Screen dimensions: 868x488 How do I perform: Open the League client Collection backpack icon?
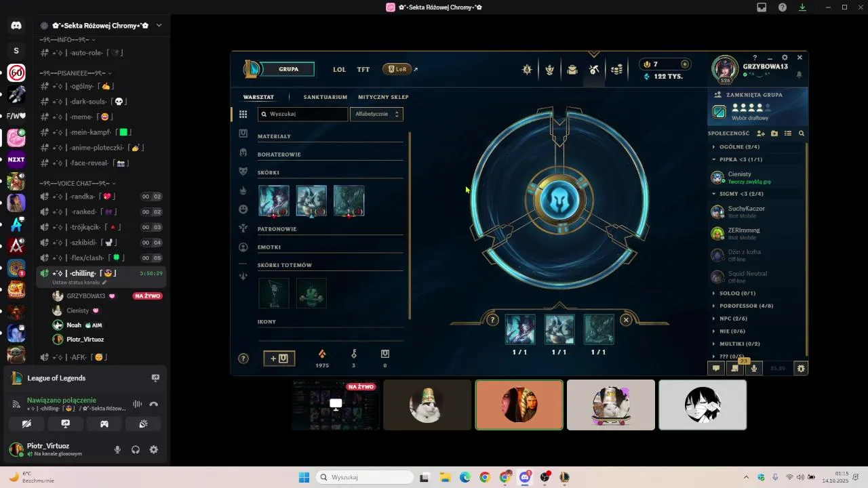click(572, 69)
